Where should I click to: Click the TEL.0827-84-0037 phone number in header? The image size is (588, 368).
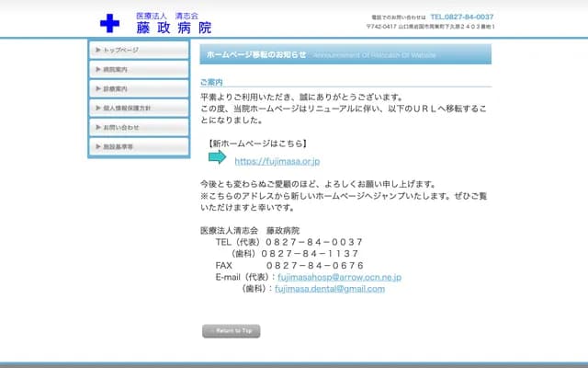click(x=461, y=17)
